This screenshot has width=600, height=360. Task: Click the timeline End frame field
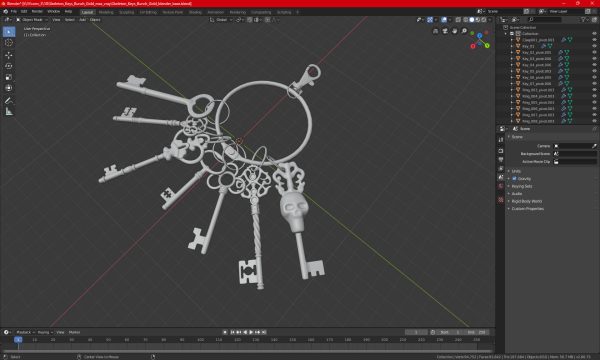(x=478, y=332)
